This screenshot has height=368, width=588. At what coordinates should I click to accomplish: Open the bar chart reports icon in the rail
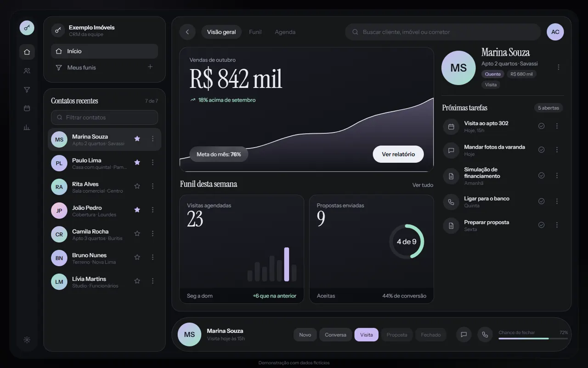(27, 127)
